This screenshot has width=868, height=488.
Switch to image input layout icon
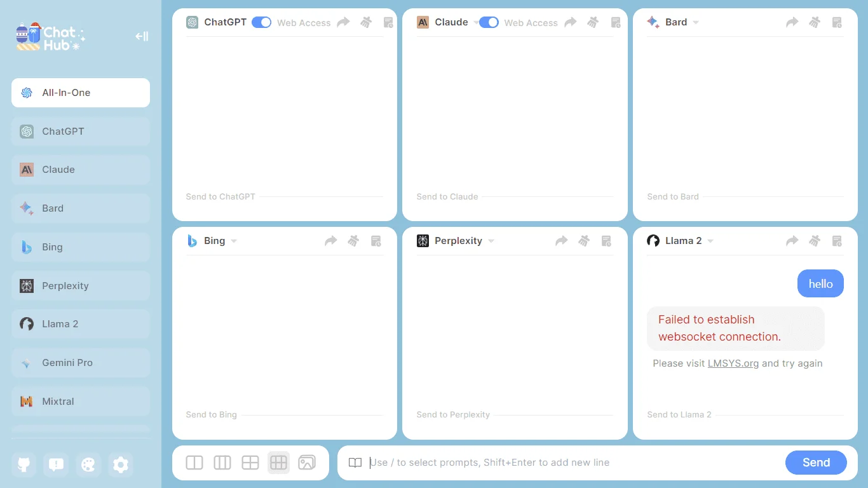click(307, 463)
